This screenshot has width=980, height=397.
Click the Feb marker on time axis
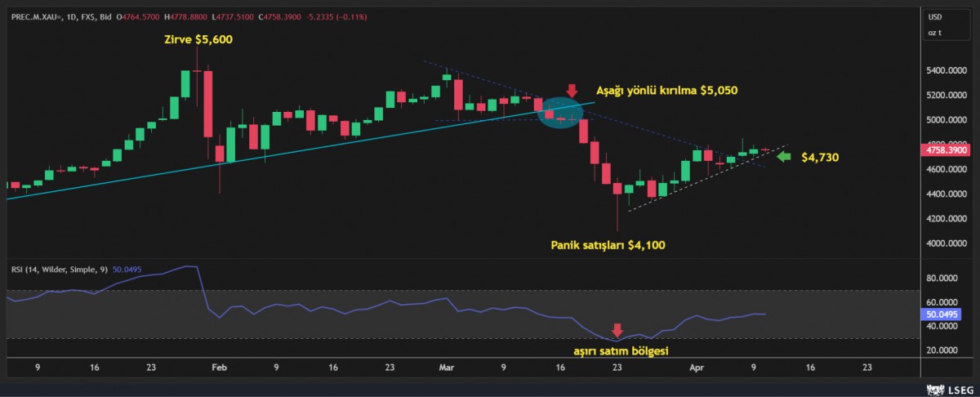(x=219, y=368)
